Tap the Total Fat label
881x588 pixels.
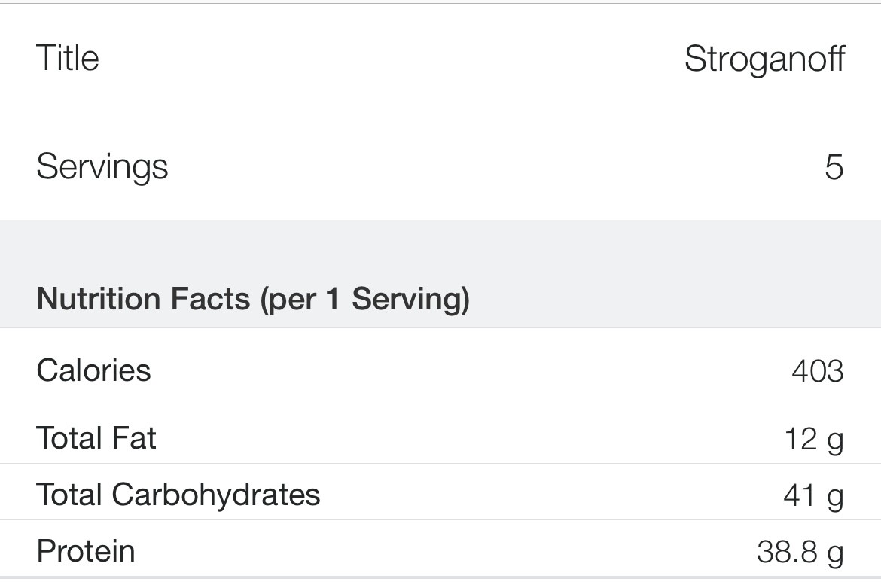click(96, 437)
